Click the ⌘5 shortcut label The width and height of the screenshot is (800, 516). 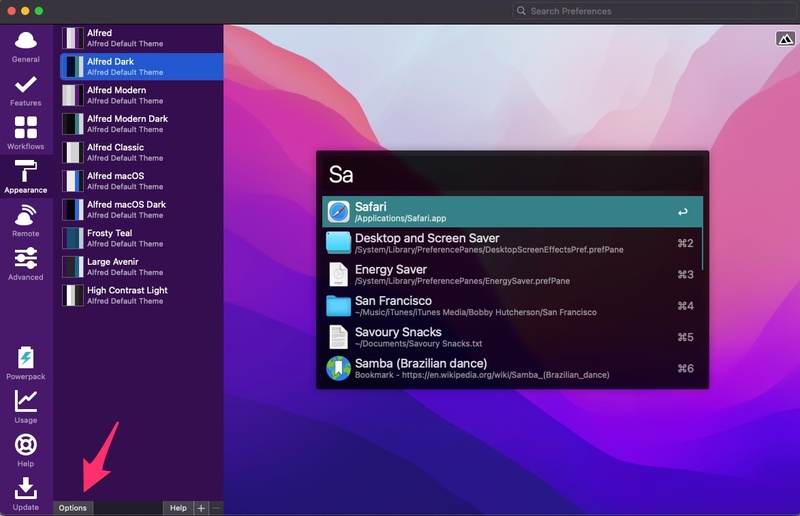(x=685, y=337)
